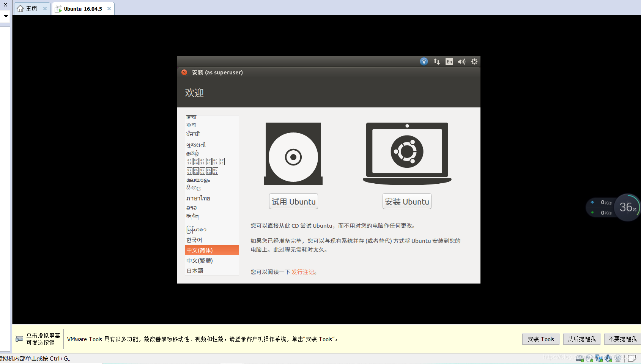Select Burmese မြန်မာစာ in language list
Image resolution: width=641 pixels, height=364 pixels.
(212, 229)
